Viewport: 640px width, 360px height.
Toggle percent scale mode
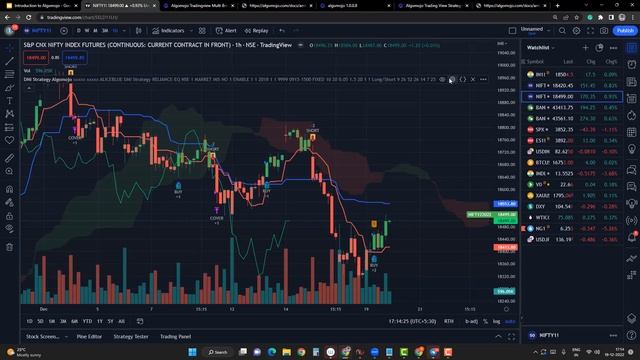pyautogui.click(x=485, y=321)
